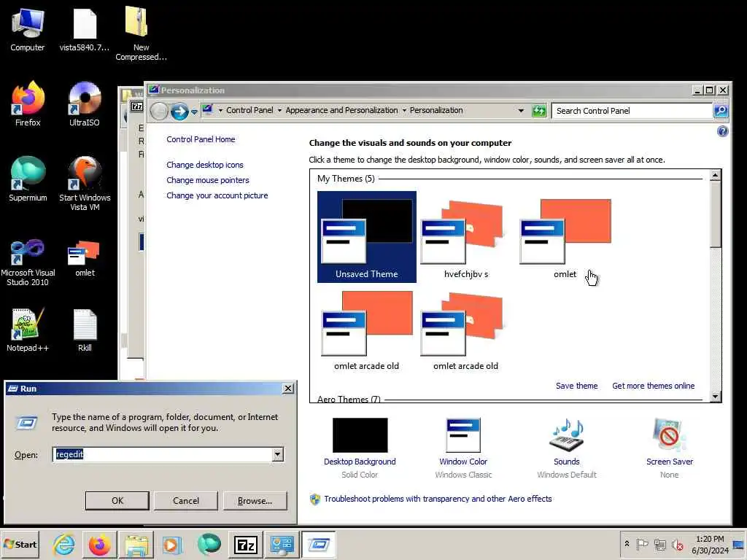This screenshot has height=560, width=747.
Task: Click the Personalization help question mark icon
Action: point(722,131)
